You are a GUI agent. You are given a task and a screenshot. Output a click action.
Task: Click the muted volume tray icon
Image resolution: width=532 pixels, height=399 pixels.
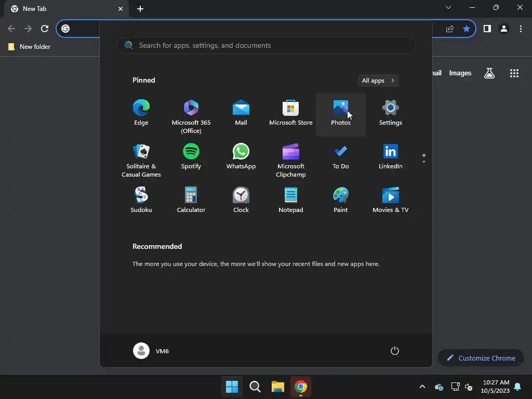coord(469,387)
